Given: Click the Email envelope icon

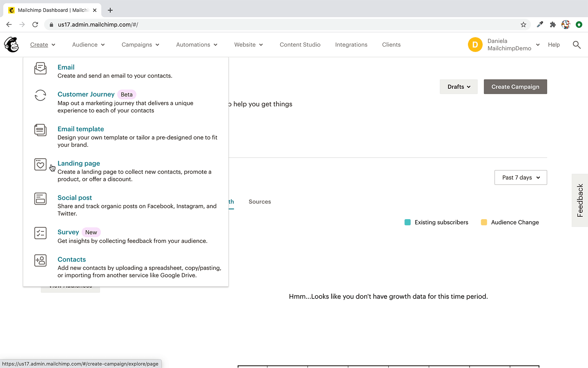Looking at the screenshot, I should click(x=40, y=68).
